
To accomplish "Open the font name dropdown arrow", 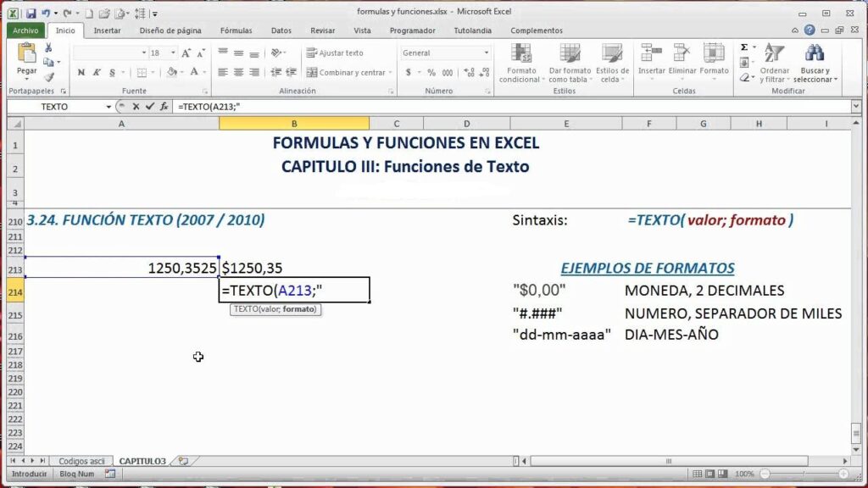I will 144,53.
